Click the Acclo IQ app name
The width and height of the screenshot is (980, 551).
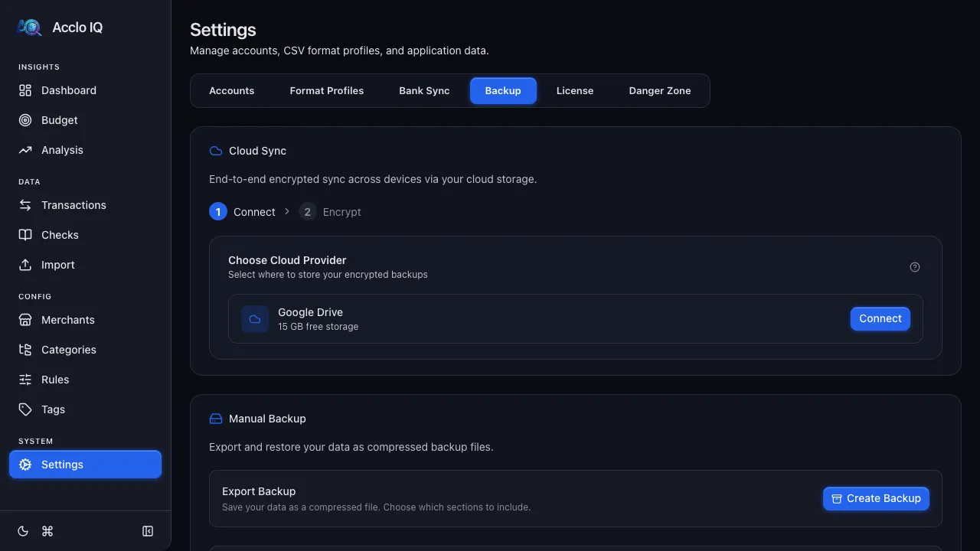[77, 28]
